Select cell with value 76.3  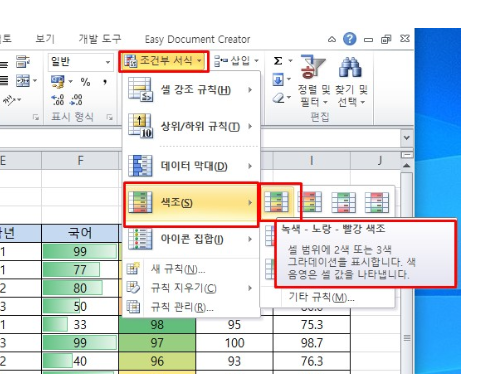(312, 361)
